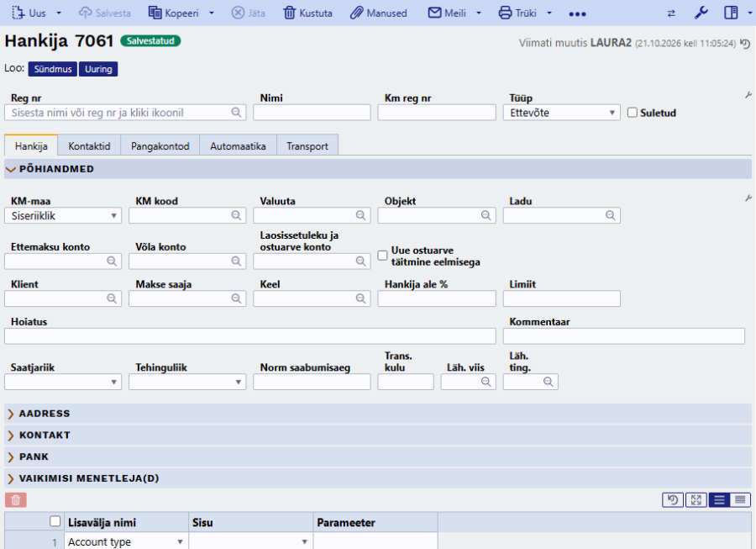Image resolution: width=756 pixels, height=549 pixels.
Task: Click the Hoiatus text field
Action: [x=250, y=336]
